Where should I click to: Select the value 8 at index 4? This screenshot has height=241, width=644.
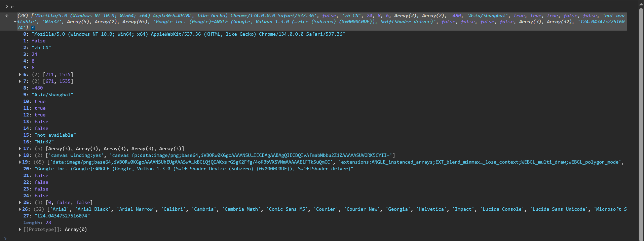[33, 61]
